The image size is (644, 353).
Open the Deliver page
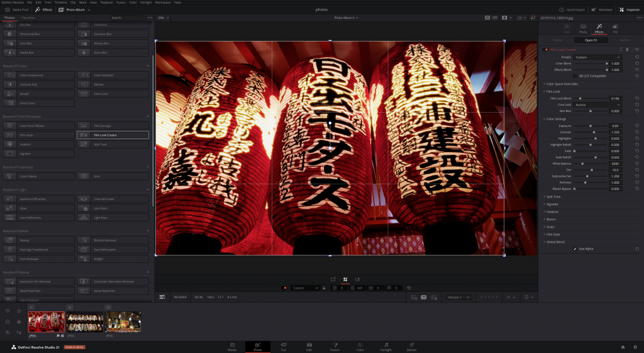pyautogui.click(x=411, y=347)
